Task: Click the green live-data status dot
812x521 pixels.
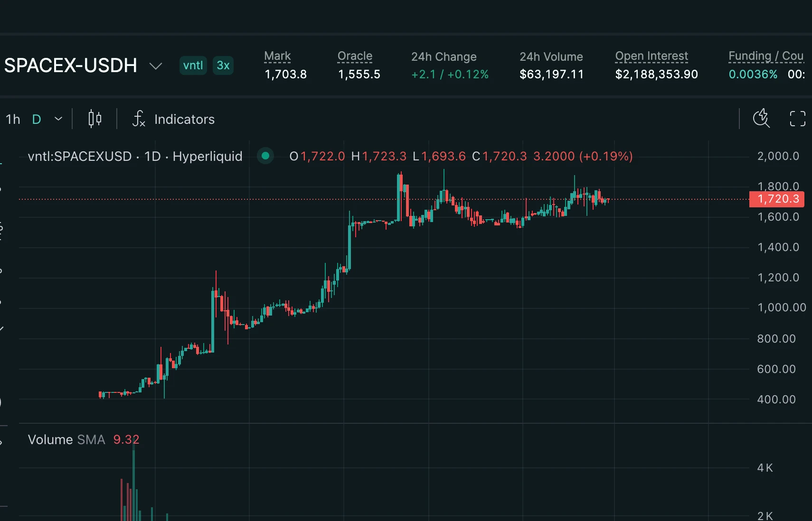Action: coord(265,156)
